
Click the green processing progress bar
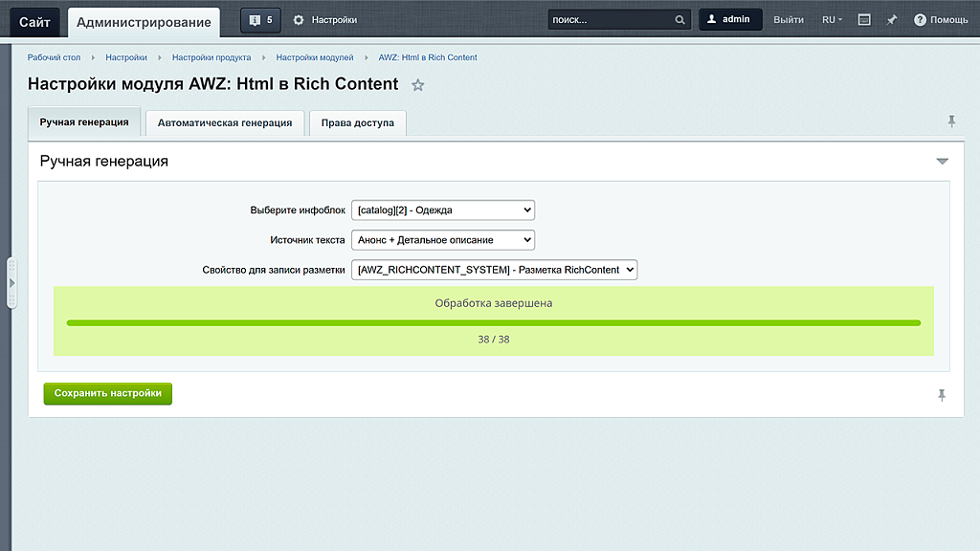pos(494,323)
